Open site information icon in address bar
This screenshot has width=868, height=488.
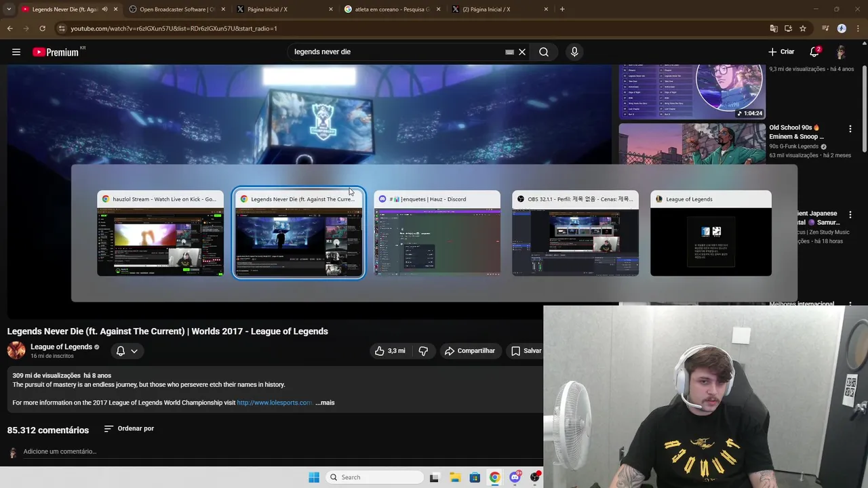[62, 28]
